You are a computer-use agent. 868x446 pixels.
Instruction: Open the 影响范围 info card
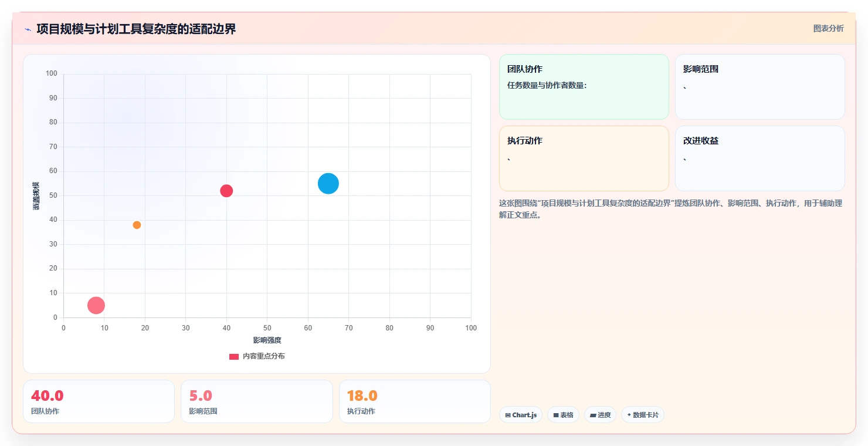[759, 87]
